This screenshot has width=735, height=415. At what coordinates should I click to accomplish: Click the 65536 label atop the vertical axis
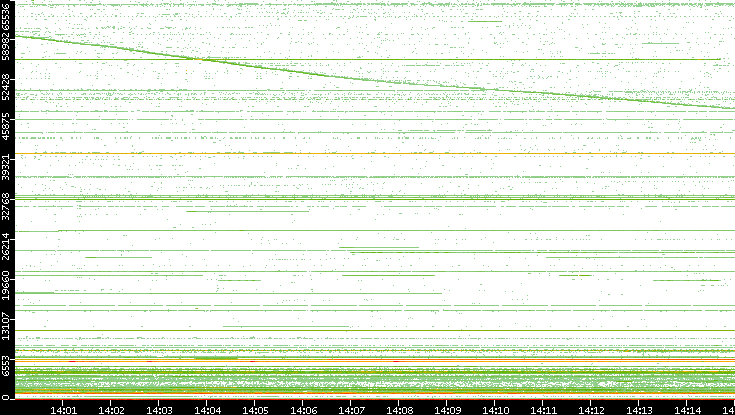(5, 15)
